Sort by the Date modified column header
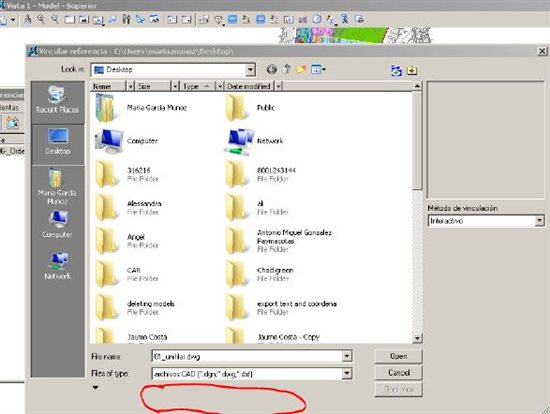This screenshot has height=414, width=550. [249, 86]
